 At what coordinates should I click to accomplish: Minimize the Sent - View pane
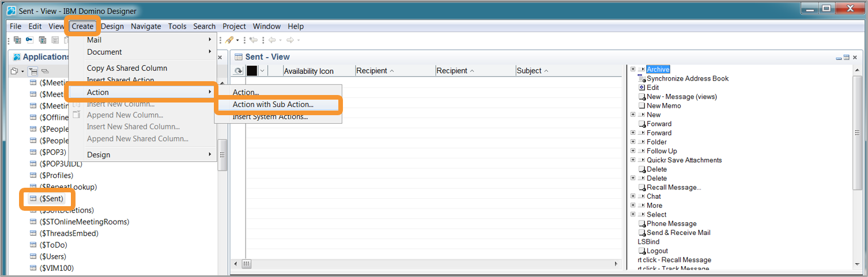[839, 58]
